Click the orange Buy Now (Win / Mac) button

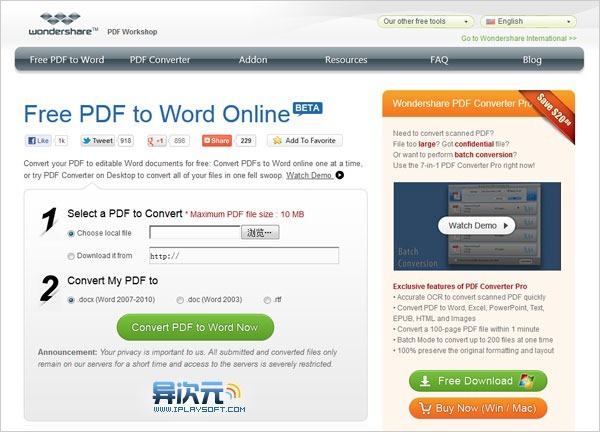point(478,408)
